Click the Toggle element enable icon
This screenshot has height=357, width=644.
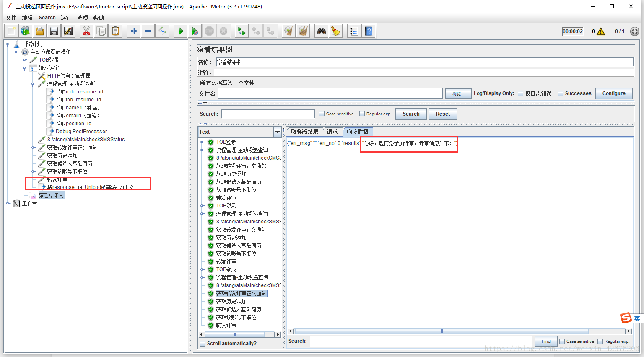162,31
